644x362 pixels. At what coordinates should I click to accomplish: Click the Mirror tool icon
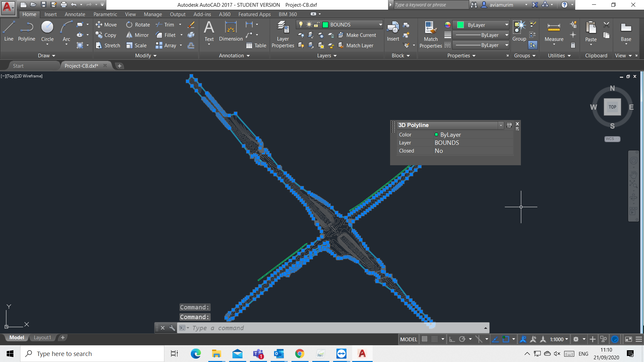click(129, 35)
